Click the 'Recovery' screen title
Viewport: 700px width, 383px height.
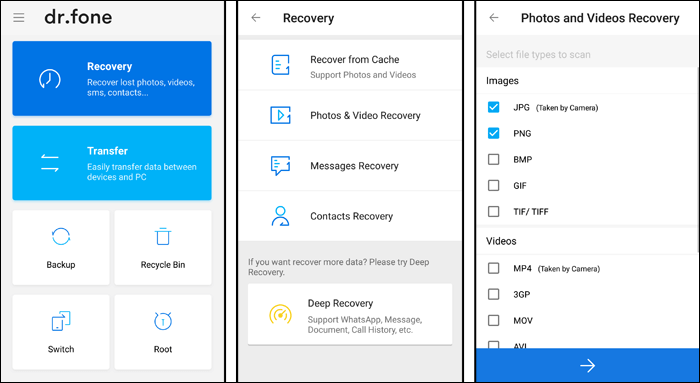(308, 18)
